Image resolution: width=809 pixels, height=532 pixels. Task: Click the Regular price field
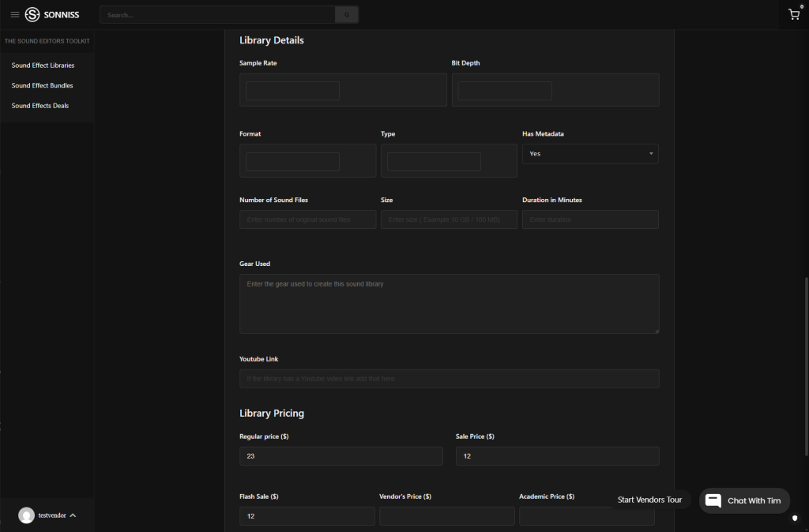(x=341, y=456)
